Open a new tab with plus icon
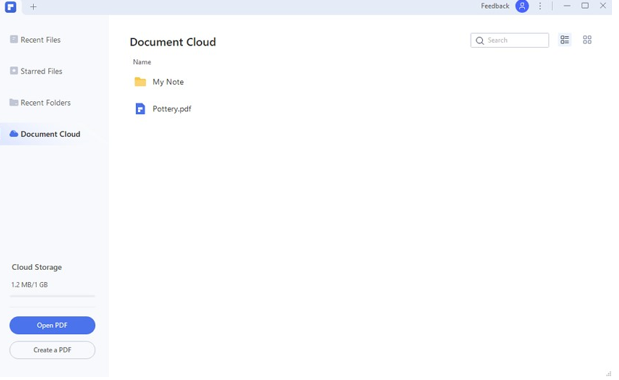 point(34,7)
